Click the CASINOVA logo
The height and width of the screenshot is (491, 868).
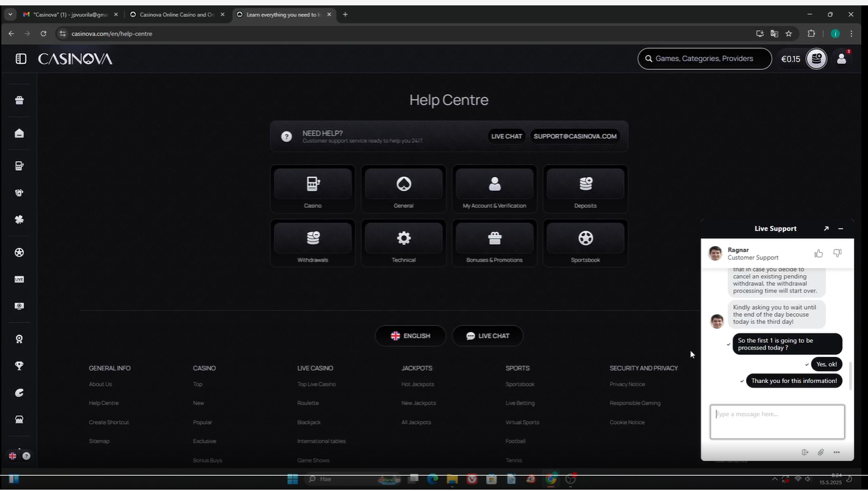(75, 59)
